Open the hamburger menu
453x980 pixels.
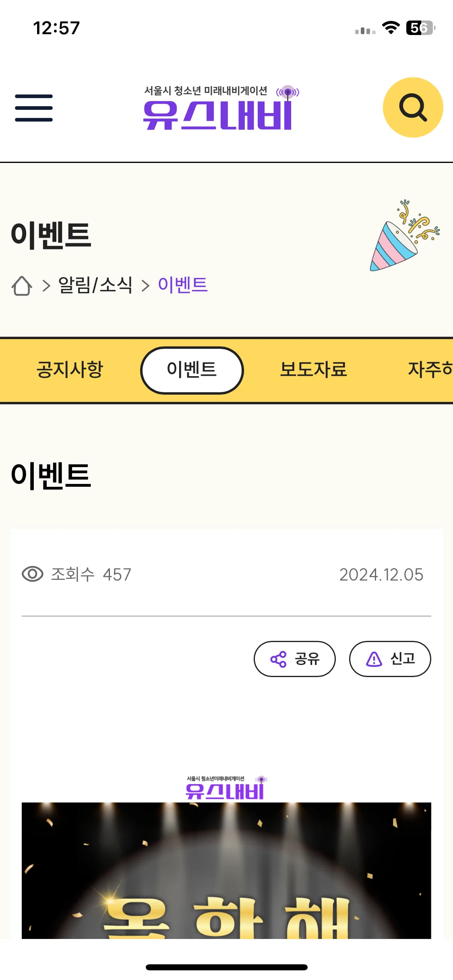click(x=34, y=108)
